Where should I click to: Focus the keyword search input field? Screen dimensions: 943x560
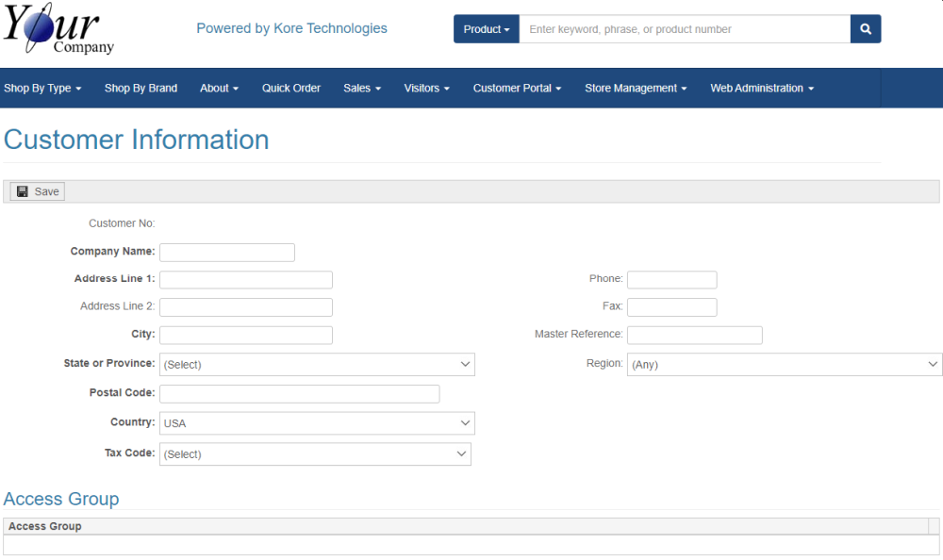click(685, 29)
